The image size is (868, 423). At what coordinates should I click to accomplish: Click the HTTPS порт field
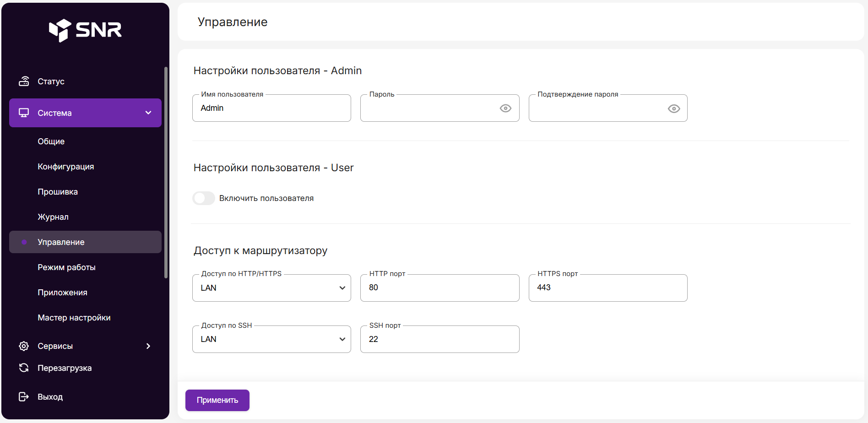pyautogui.click(x=608, y=288)
